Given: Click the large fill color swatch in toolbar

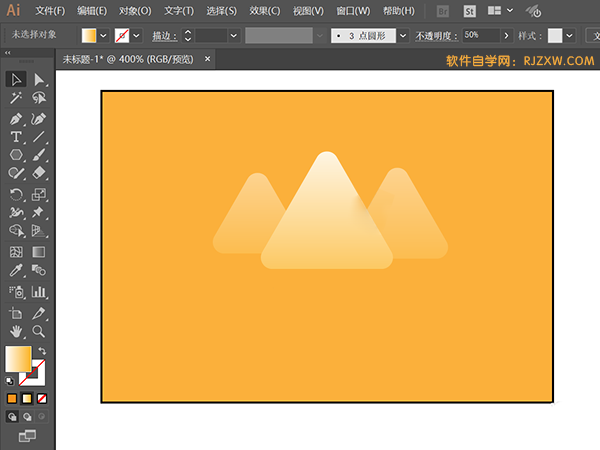Looking at the screenshot, I should [x=19, y=359].
